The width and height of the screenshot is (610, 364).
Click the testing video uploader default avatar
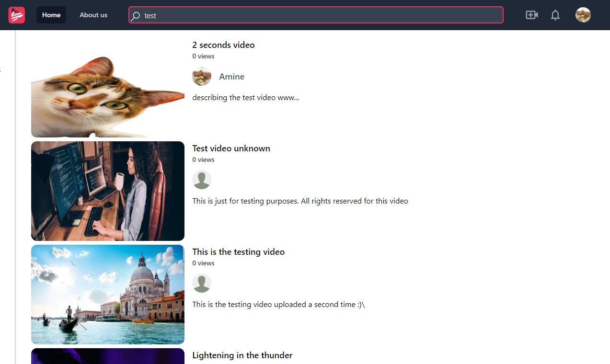point(202,283)
